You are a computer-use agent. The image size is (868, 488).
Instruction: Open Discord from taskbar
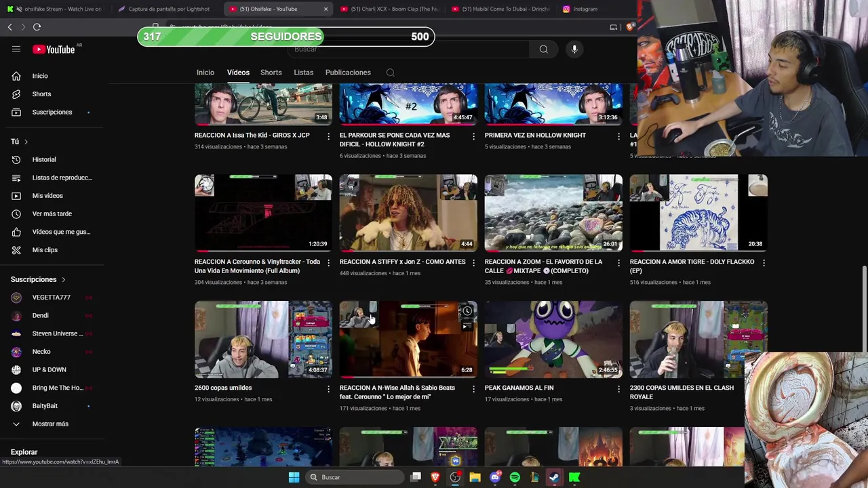tap(495, 477)
